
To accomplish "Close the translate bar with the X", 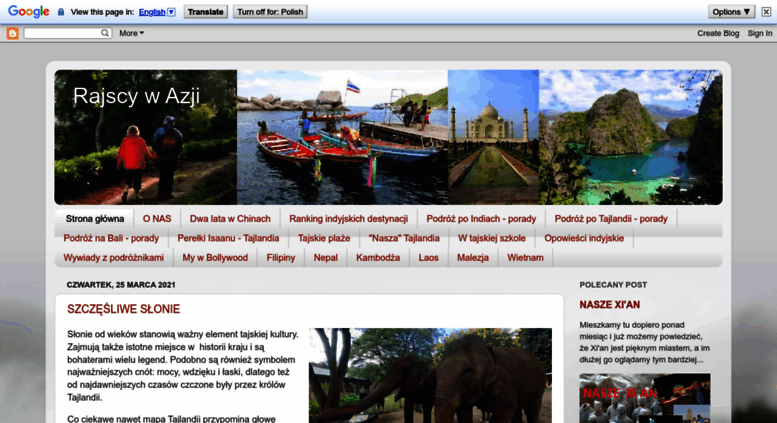I will [x=766, y=12].
